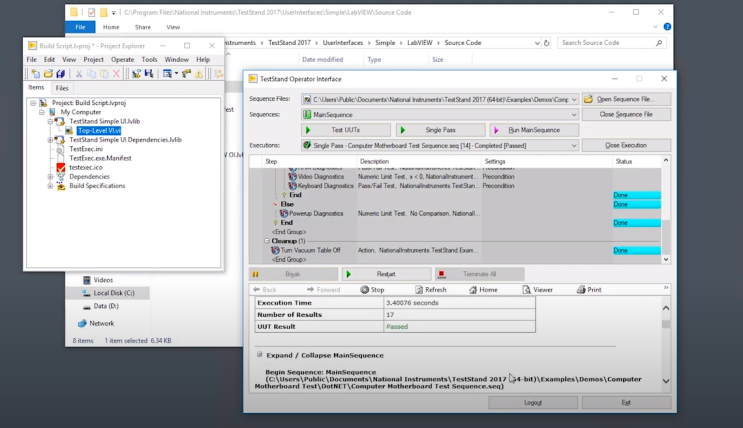Click the step list vertical scrollbar thumb
This screenshot has height=428, width=743.
pyautogui.click(x=666, y=237)
